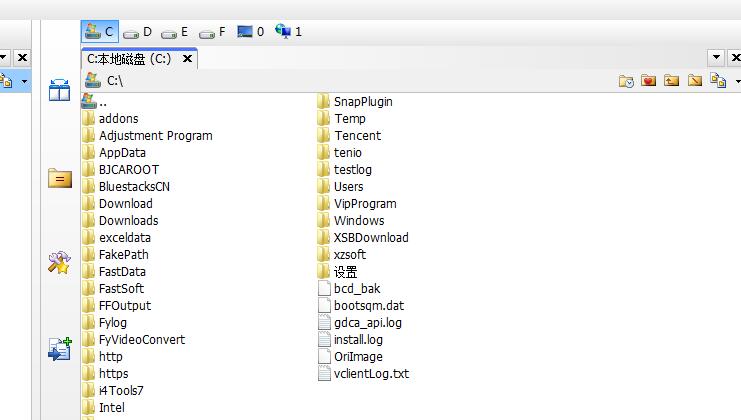Select the http folder
The image size is (741, 420).
102,357
